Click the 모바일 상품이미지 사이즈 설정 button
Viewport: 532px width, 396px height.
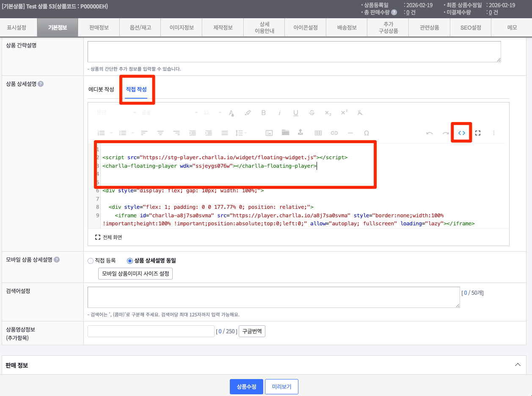(135, 274)
